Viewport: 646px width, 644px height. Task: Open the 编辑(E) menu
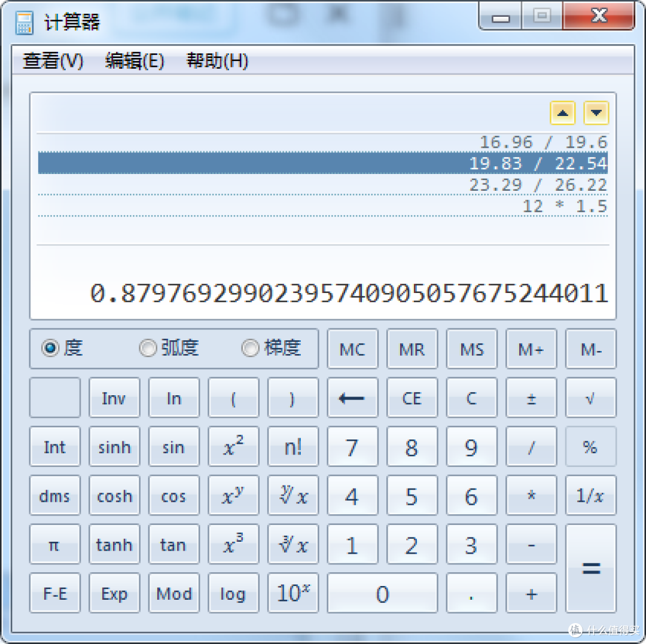pyautogui.click(x=135, y=61)
